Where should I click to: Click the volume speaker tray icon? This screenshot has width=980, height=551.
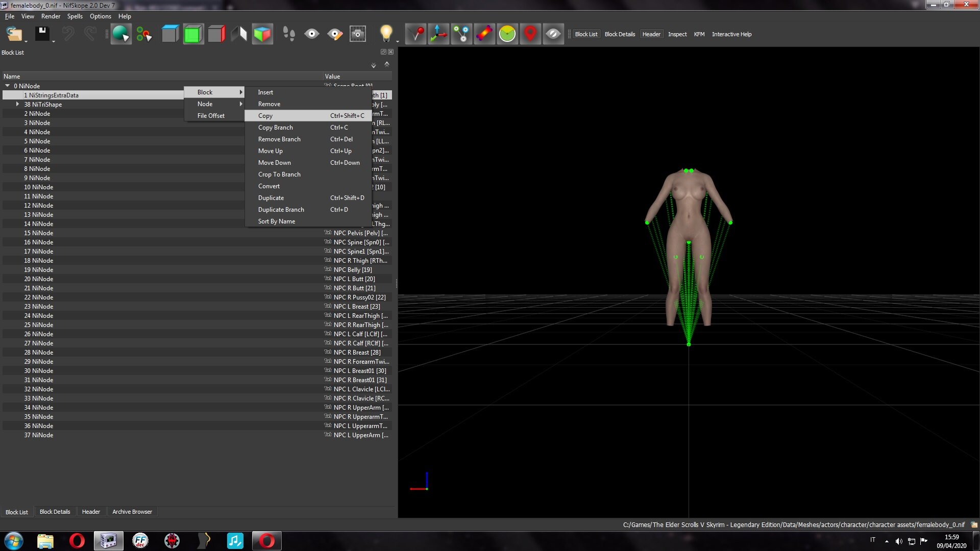click(899, 541)
